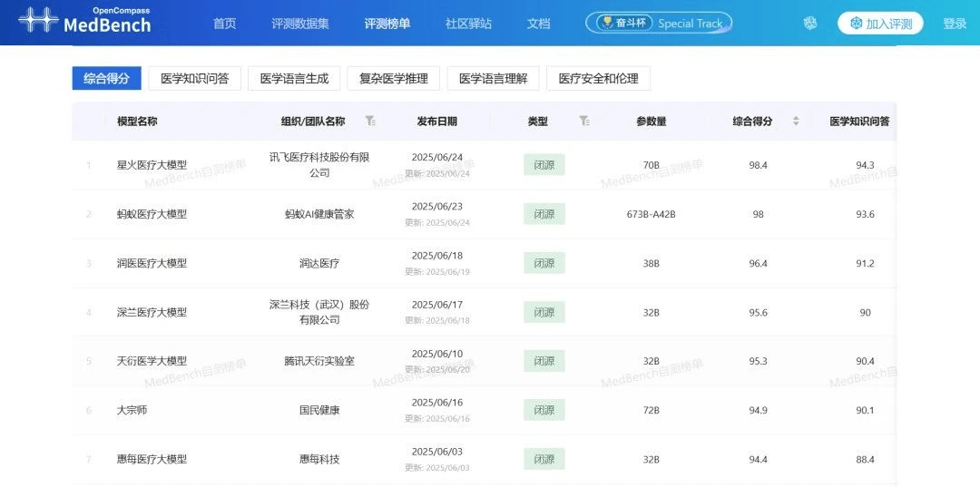
Task: Click the 70B parameter value
Action: [652, 165]
